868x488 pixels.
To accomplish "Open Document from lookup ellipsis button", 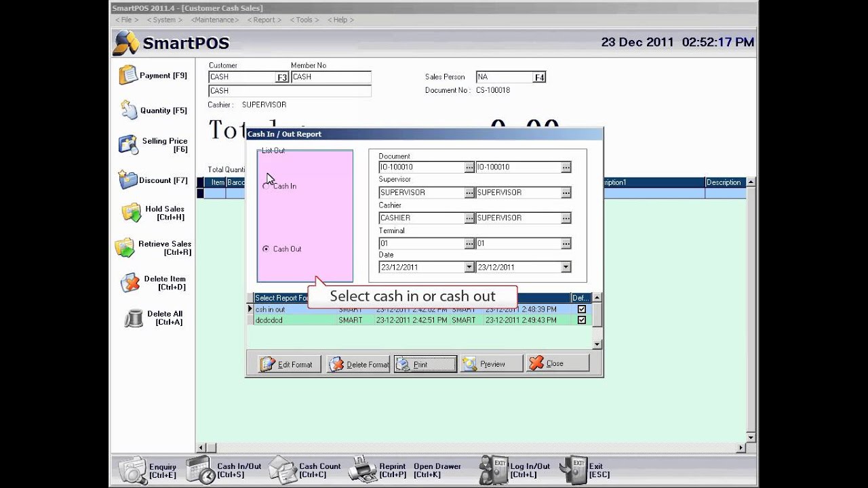I will (469, 167).
